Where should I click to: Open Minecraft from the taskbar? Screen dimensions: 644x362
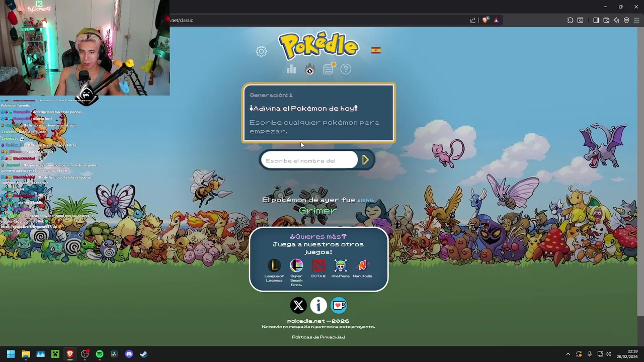[55, 354]
